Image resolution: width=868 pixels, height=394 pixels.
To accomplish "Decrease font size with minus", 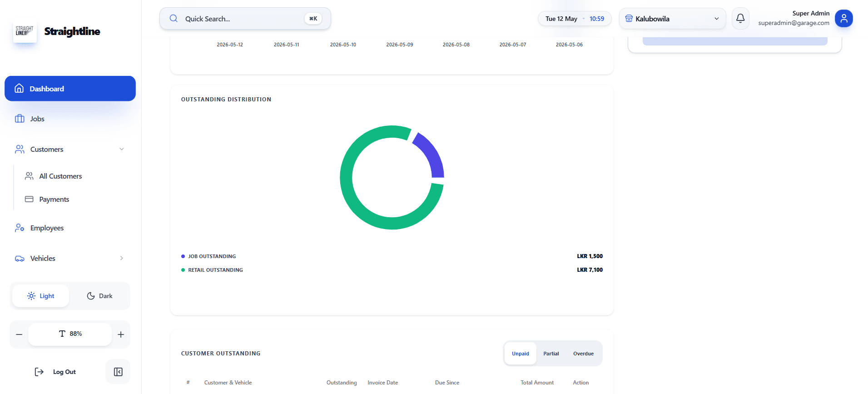I will [19, 334].
